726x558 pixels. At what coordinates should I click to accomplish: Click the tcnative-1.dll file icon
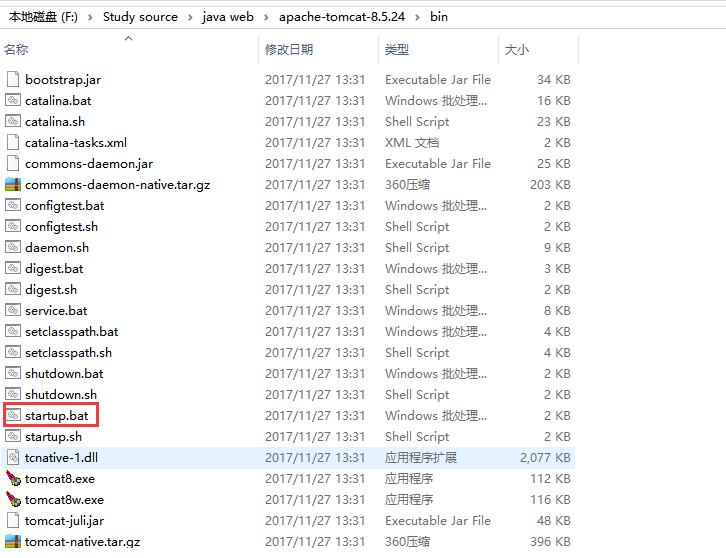click(x=13, y=458)
